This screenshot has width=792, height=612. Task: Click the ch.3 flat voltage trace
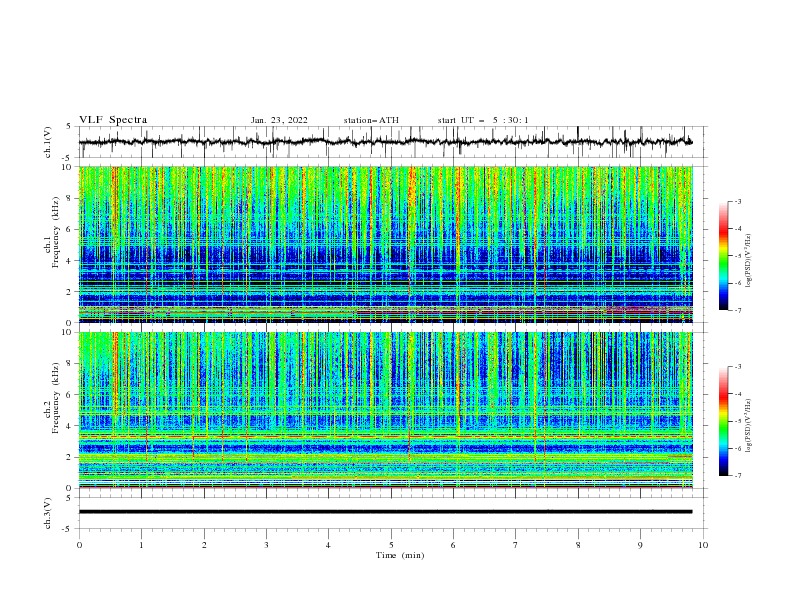(385, 512)
